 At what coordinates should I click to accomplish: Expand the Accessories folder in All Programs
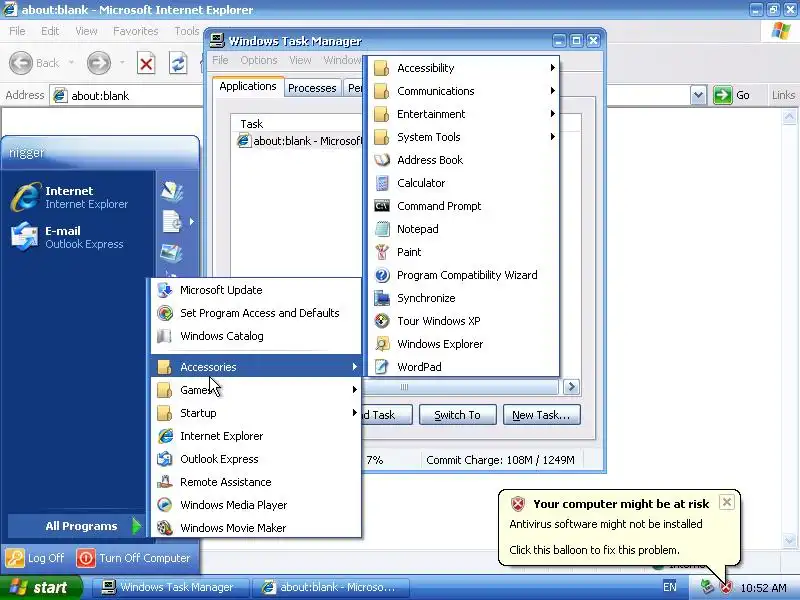click(x=256, y=367)
